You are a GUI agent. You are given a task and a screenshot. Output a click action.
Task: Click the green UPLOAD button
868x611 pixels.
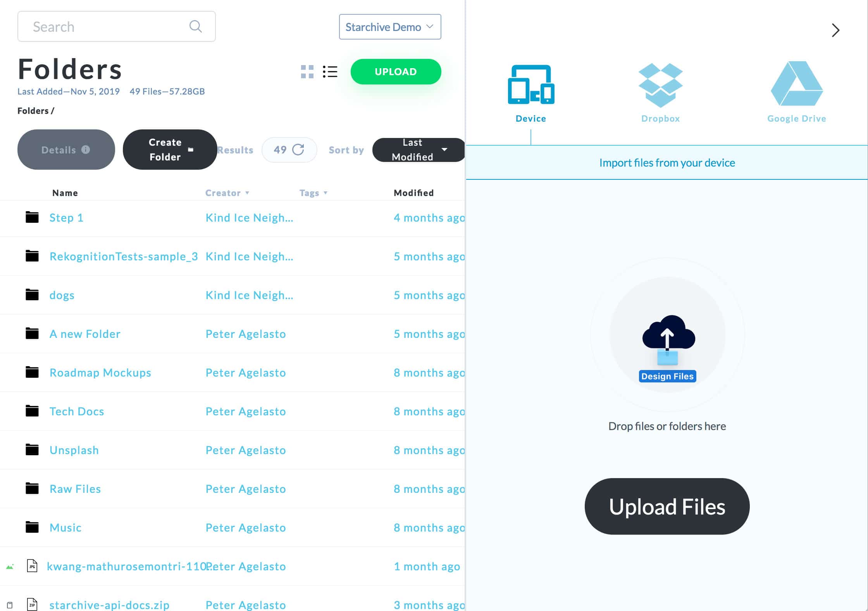[x=396, y=72]
